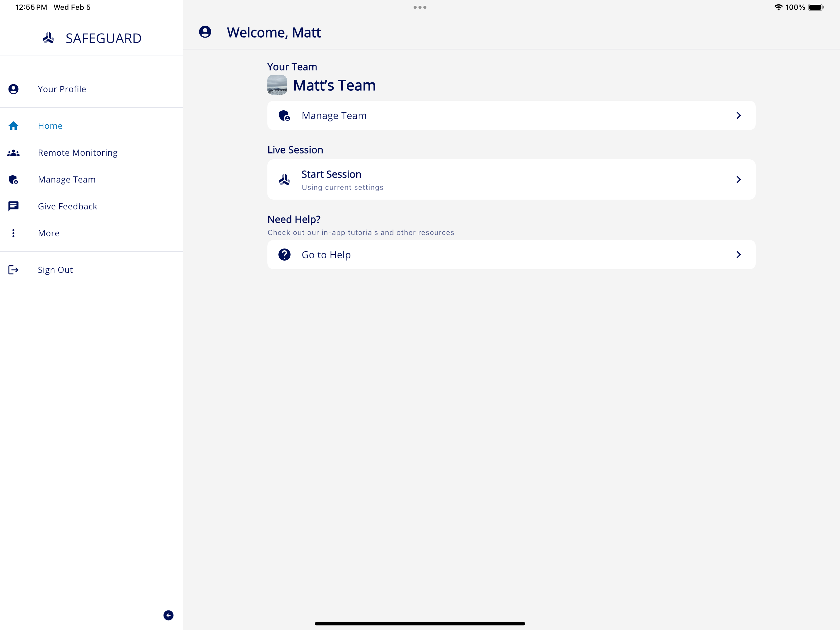Go to Help resources card
This screenshot has height=630, width=840.
point(511,255)
